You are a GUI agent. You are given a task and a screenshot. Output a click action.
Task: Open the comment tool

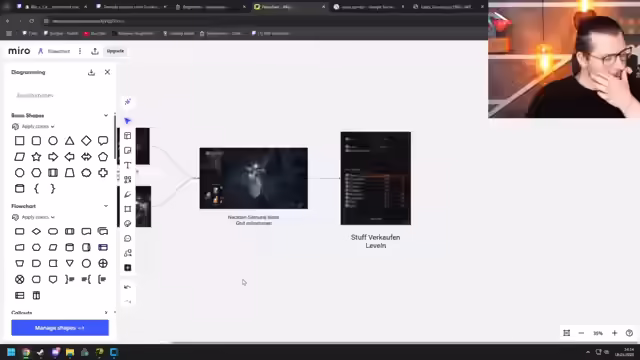coord(128,238)
